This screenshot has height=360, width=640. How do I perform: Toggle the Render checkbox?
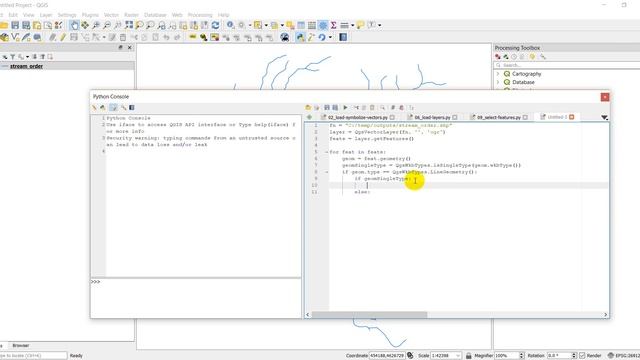[x=582, y=356]
